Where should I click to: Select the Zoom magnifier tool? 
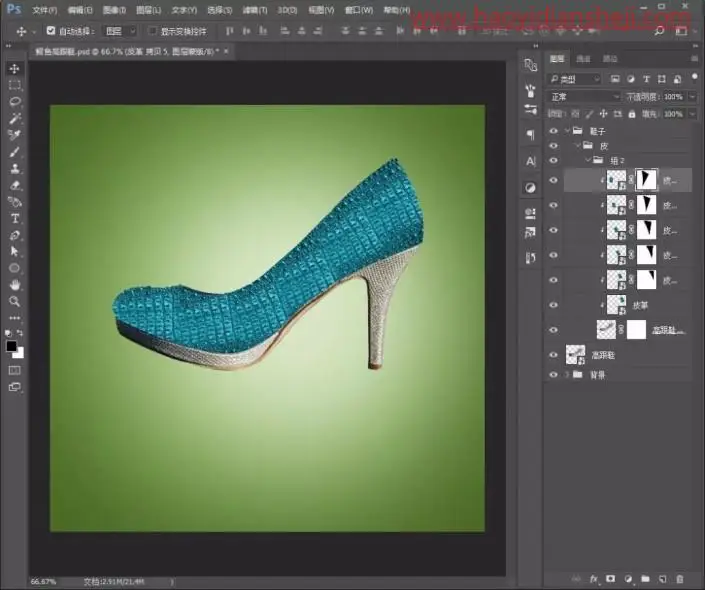point(14,301)
